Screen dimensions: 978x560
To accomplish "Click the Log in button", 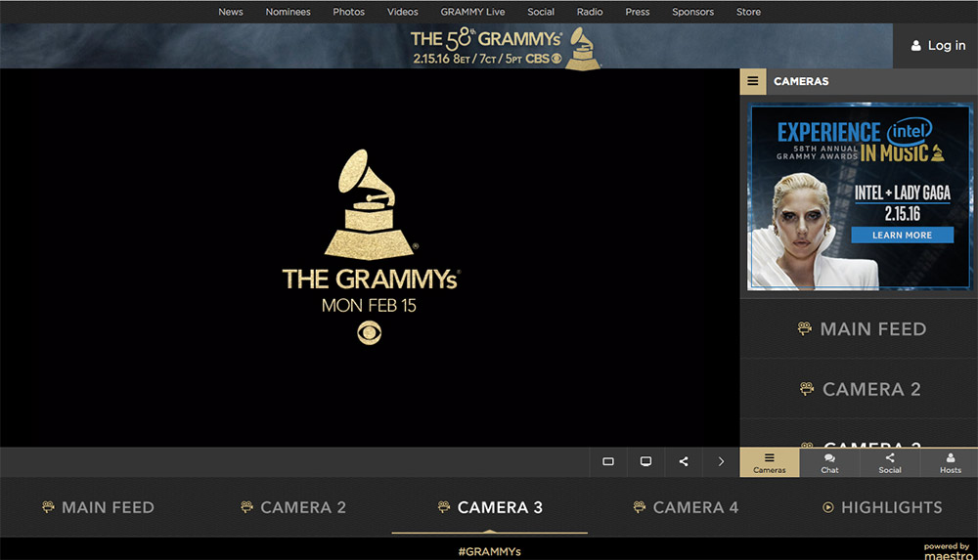I will pos(938,46).
